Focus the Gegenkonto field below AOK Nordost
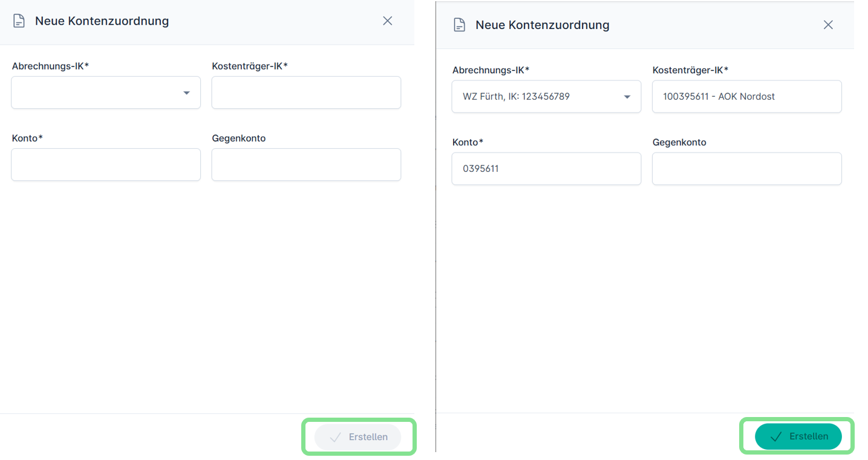Viewport: 868px width, 460px height. click(746, 169)
